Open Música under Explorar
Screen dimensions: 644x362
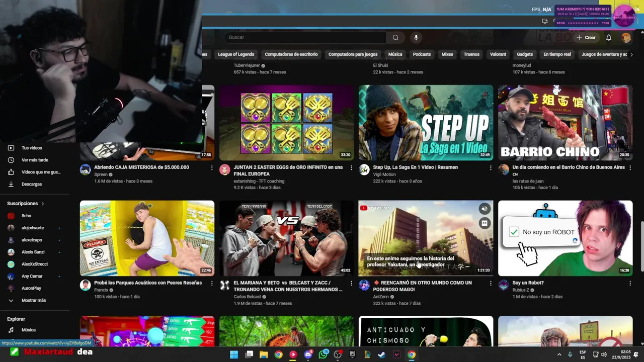tap(29, 330)
